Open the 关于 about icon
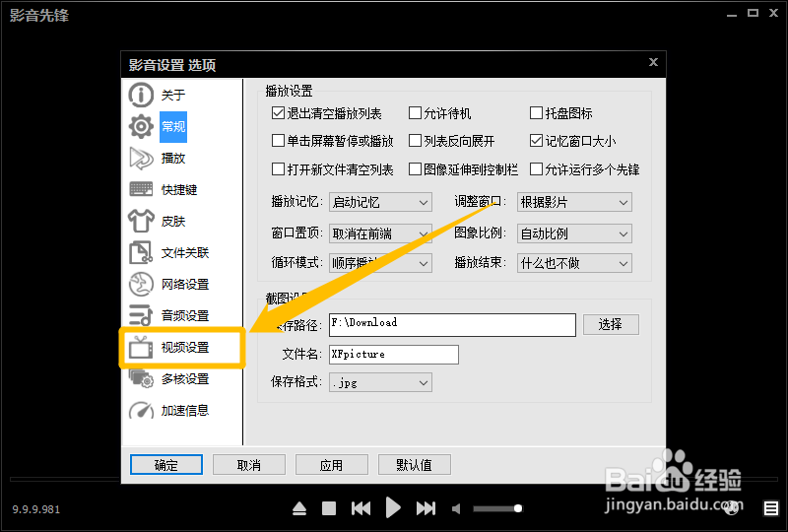788x532 pixels. pyautogui.click(x=141, y=95)
